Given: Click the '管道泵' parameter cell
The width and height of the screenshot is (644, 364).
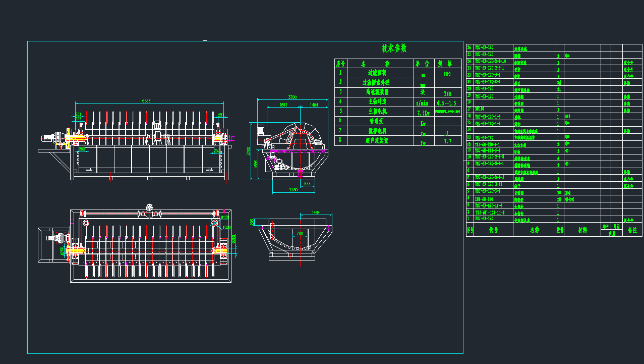Looking at the screenshot, I should pos(380,121).
